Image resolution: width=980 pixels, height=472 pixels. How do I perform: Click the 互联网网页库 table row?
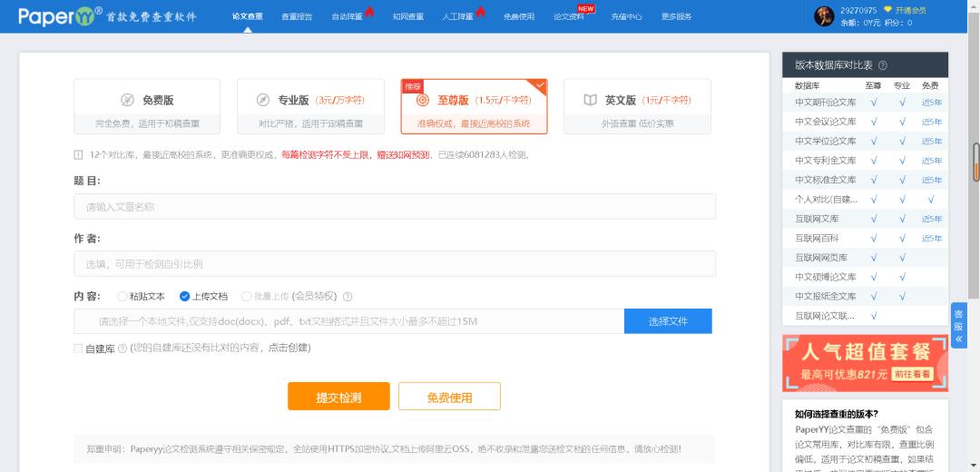(x=865, y=258)
